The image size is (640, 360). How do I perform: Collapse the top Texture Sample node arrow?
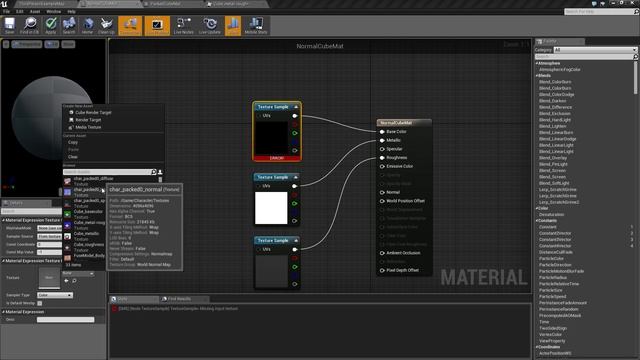point(296,107)
